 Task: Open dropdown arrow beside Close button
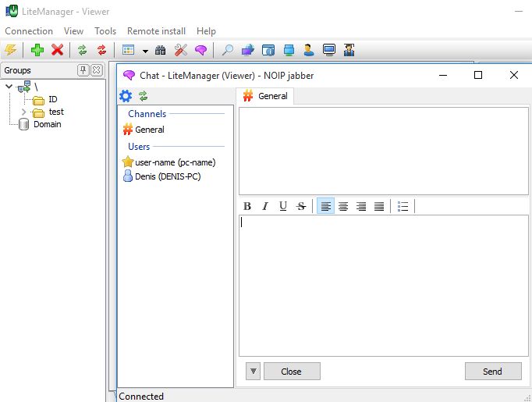point(253,371)
